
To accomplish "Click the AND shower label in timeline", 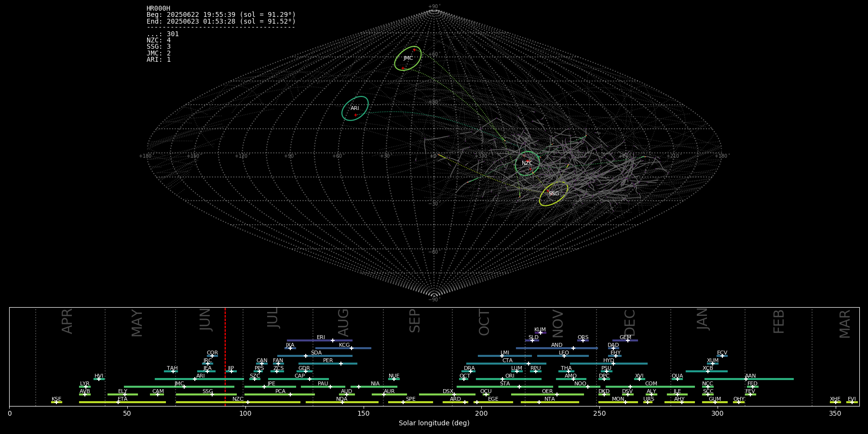I will coord(556,345).
